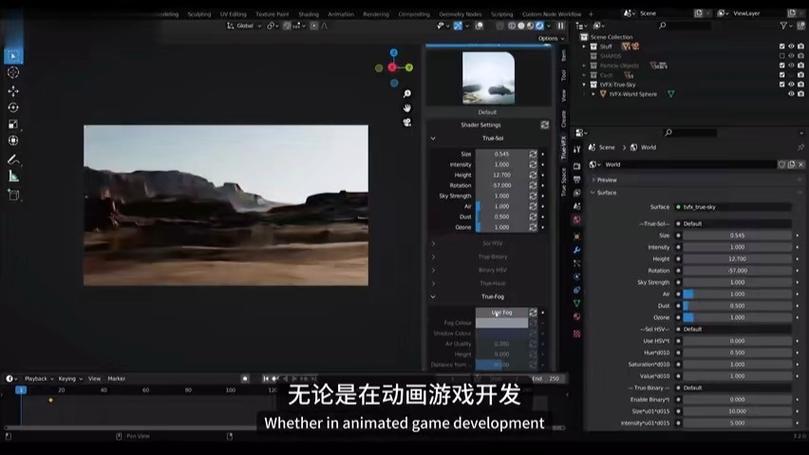809x455 pixels.
Task: Select the Scale tool
Action: (x=13, y=124)
